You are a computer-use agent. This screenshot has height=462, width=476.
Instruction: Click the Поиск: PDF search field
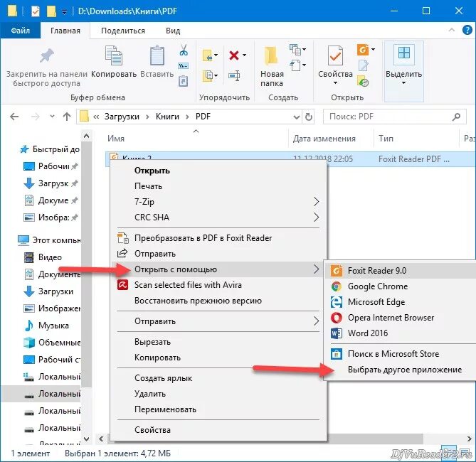395,117
